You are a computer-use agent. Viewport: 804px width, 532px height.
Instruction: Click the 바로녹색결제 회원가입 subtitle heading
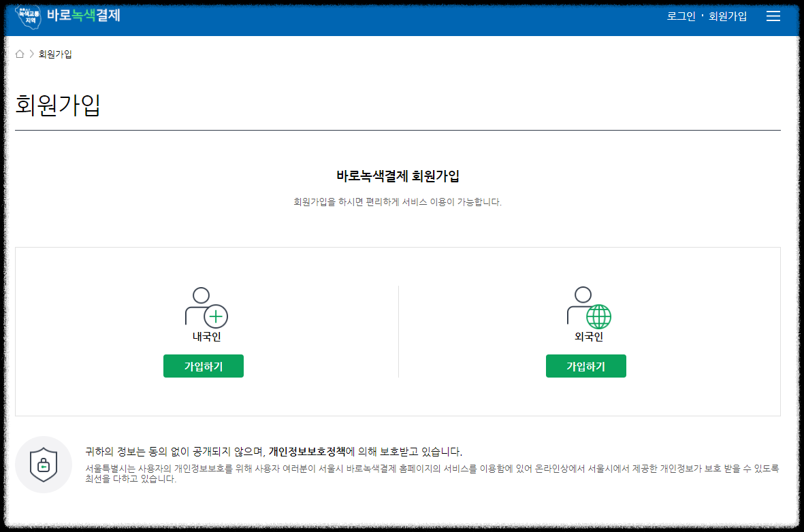click(398, 176)
